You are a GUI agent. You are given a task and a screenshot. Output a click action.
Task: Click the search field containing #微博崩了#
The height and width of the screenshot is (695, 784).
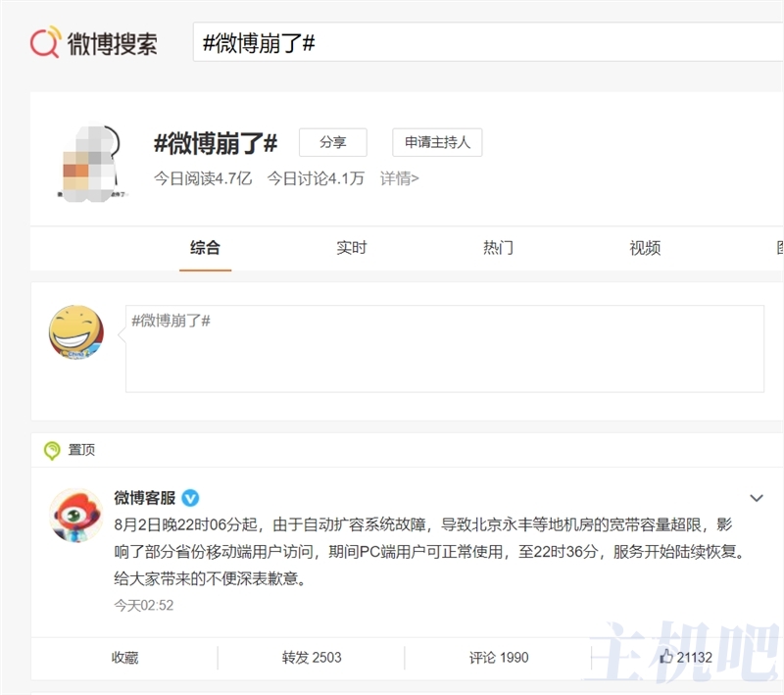[488, 42]
